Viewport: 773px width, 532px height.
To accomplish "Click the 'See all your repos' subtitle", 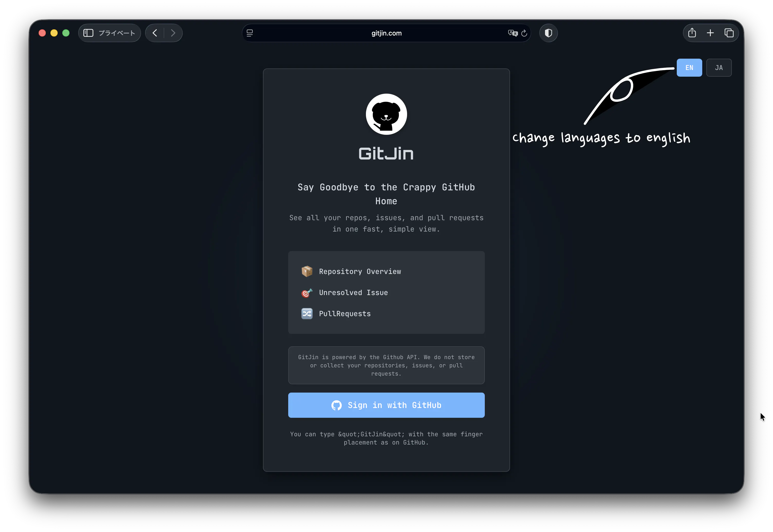I will click(x=386, y=223).
